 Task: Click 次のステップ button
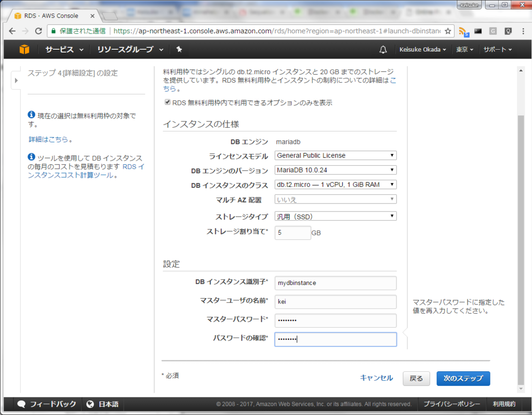[463, 378]
